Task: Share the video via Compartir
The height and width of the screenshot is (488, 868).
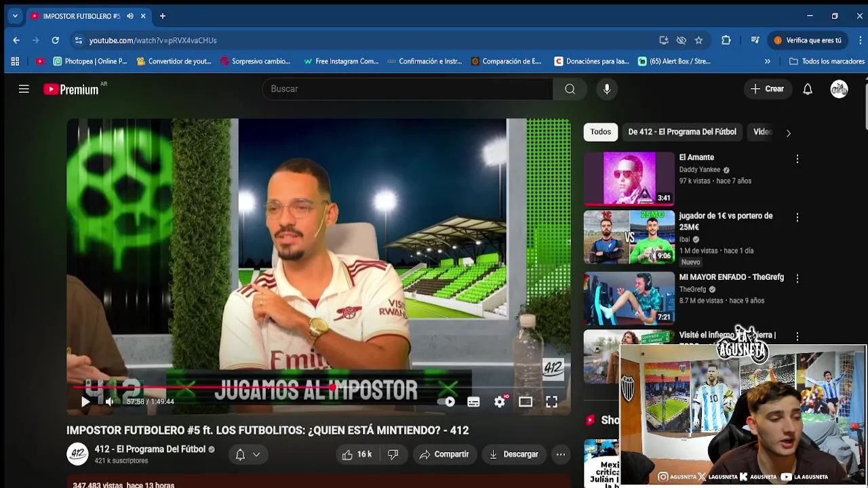Action: pos(444,455)
